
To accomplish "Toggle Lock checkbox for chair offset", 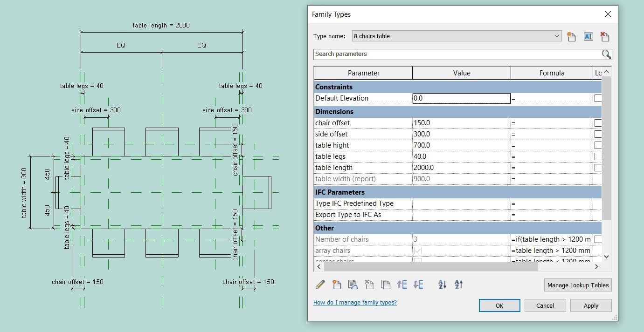I will (x=597, y=123).
